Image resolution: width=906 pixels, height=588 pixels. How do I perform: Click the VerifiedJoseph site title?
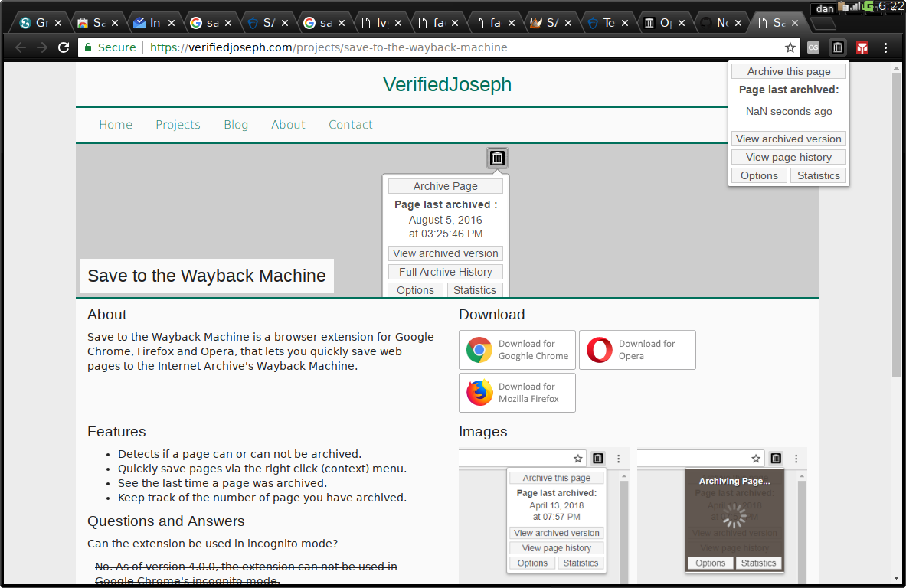[x=447, y=84]
